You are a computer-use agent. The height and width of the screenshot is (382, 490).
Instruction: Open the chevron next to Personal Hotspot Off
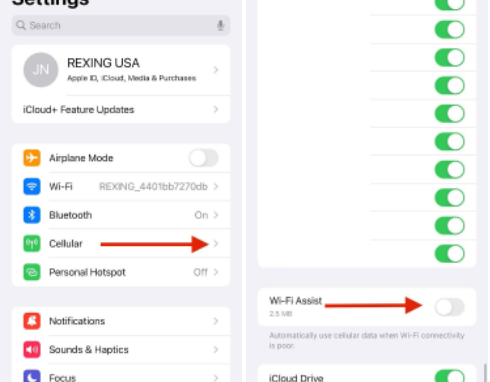(x=216, y=272)
